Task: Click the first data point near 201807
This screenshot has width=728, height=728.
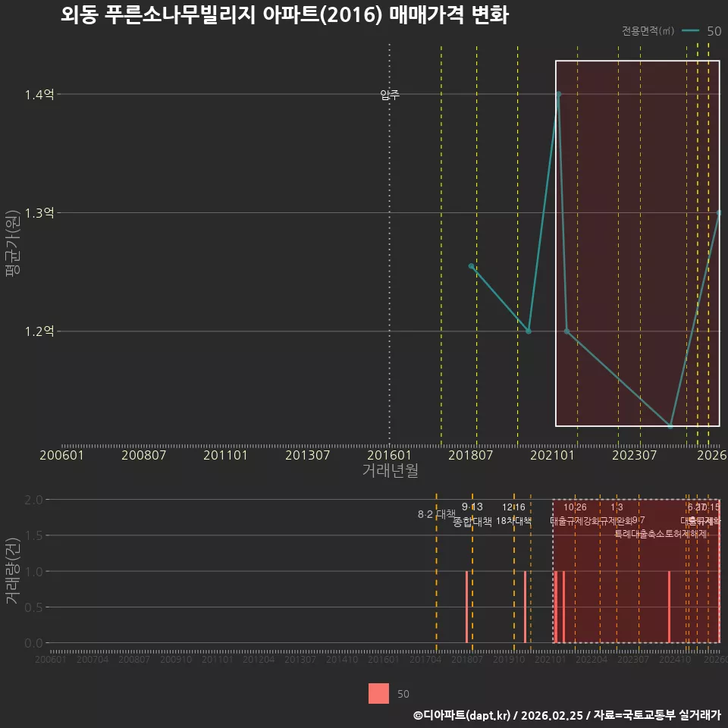Action: tap(471, 266)
